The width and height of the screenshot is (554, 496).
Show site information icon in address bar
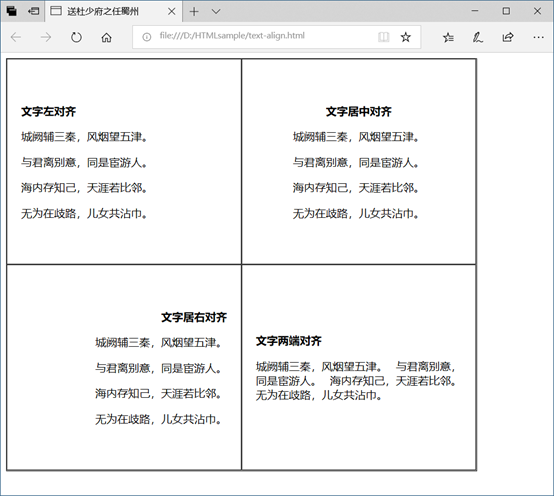[147, 37]
